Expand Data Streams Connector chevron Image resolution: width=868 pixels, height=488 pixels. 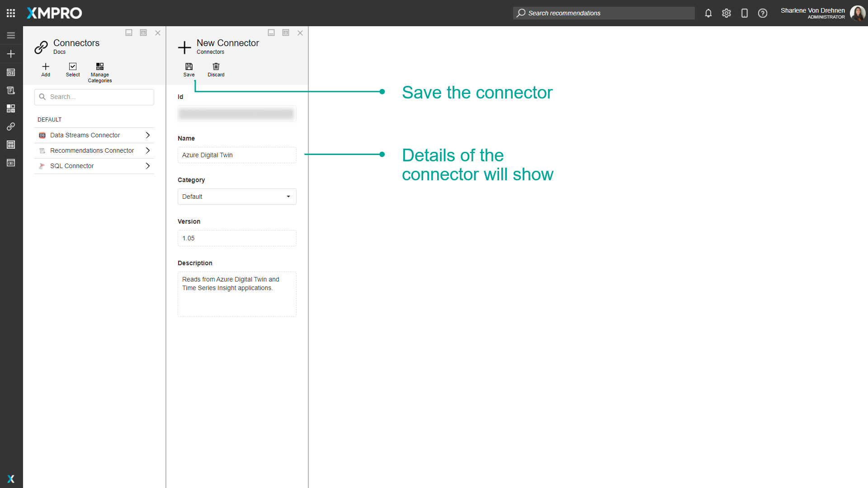coord(148,135)
